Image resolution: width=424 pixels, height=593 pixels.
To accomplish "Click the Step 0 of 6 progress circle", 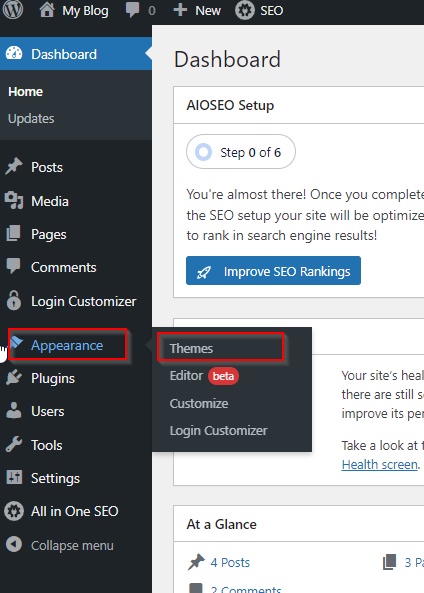I will 203,152.
